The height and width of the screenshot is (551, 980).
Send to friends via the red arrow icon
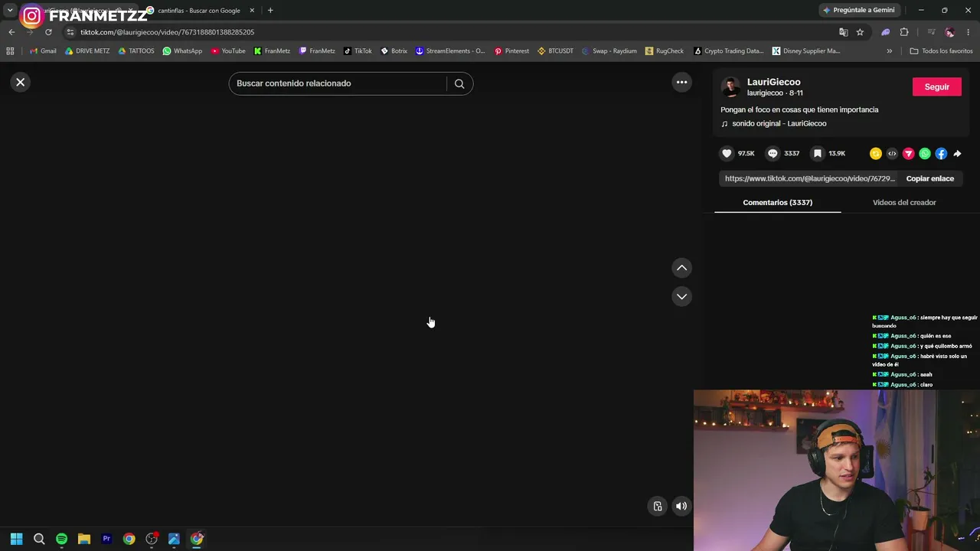click(908, 154)
